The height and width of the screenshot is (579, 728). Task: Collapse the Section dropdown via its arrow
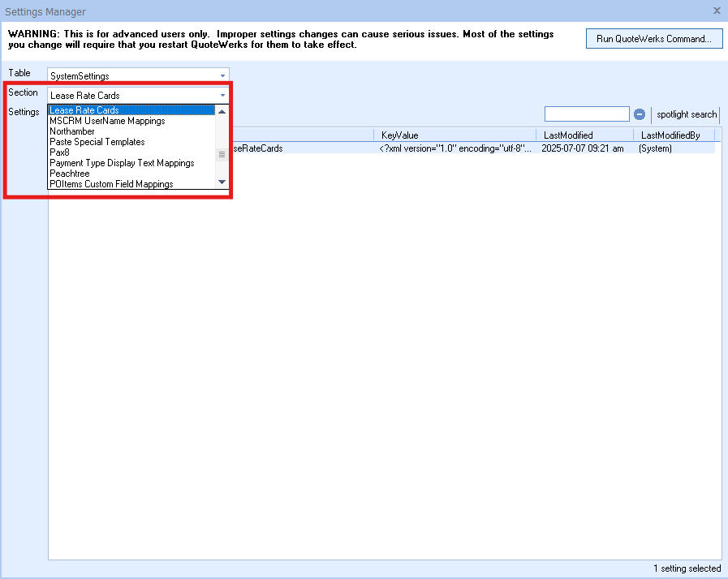point(222,96)
